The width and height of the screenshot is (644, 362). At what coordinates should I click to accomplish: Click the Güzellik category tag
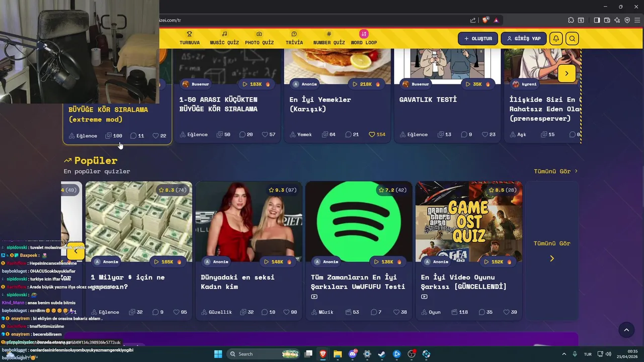pos(216,312)
